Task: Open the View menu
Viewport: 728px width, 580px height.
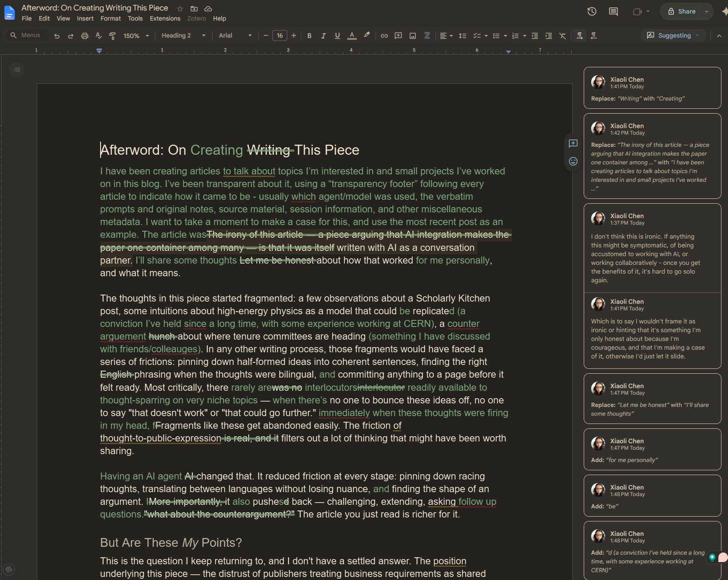Action: click(x=63, y=18)
